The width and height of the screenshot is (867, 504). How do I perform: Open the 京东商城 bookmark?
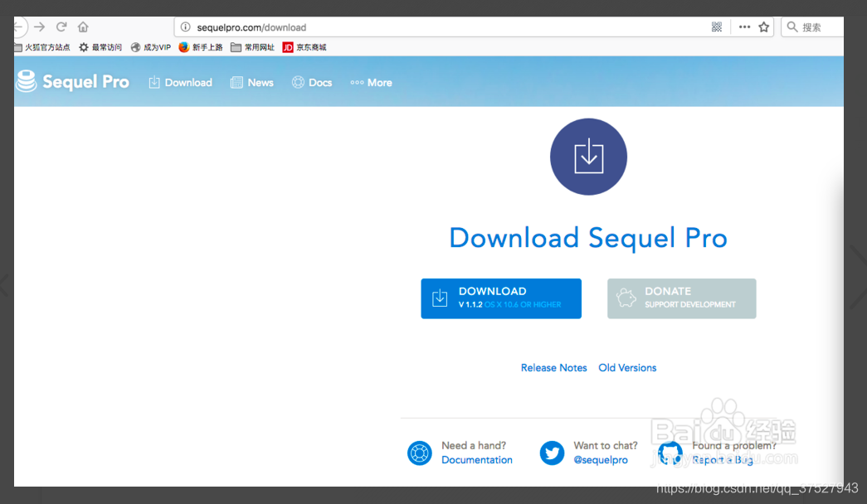click(304, 47)
